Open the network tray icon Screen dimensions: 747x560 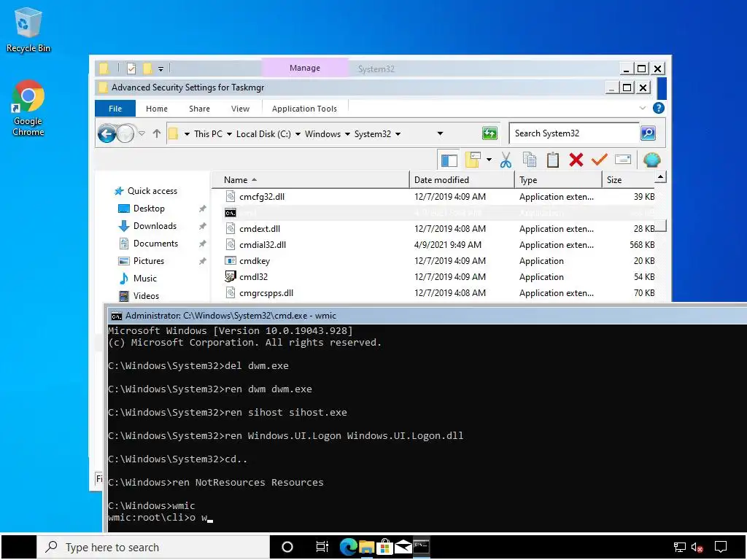[x=680, y=548]
